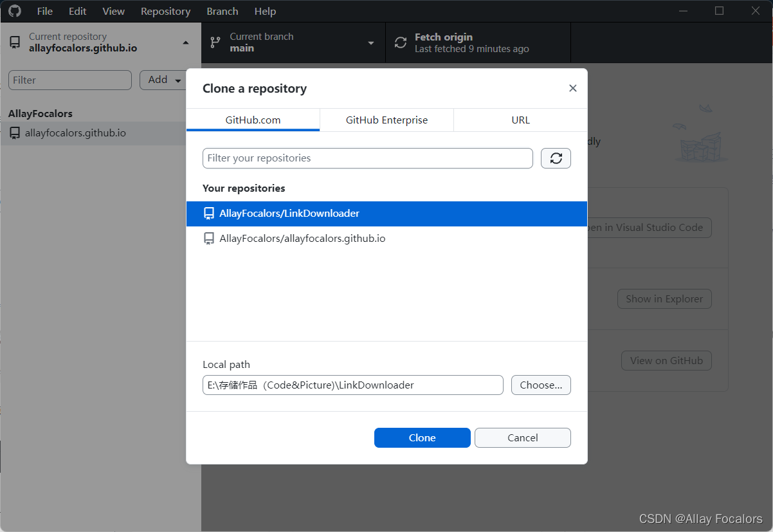Image resolution: width=773 pixels, height=532 pixels.
Task: Click the Filter your repositories field
Action: [367, 158]
